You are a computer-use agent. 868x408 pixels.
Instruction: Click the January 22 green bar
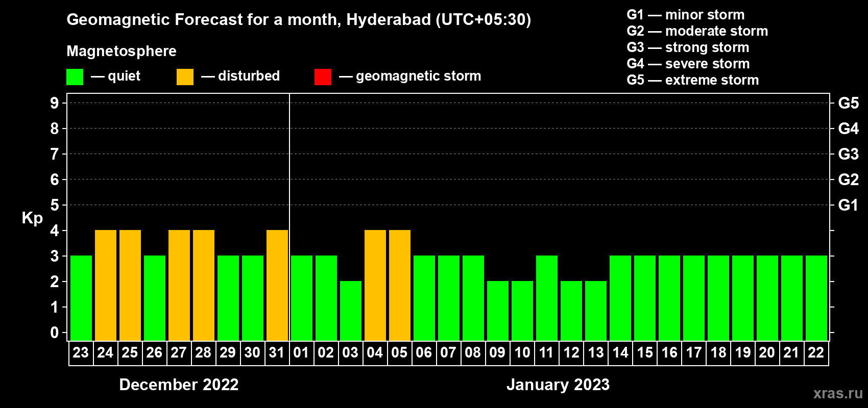point(816,298)
